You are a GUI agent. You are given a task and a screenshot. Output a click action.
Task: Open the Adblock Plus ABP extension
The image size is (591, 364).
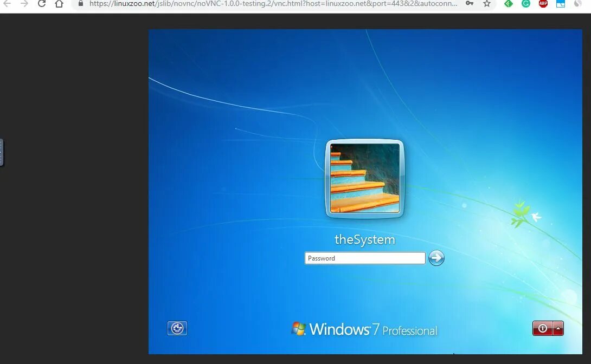point(543,4)
